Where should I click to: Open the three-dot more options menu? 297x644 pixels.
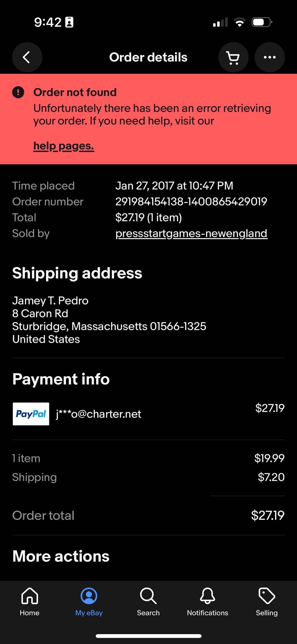point(269,57)
